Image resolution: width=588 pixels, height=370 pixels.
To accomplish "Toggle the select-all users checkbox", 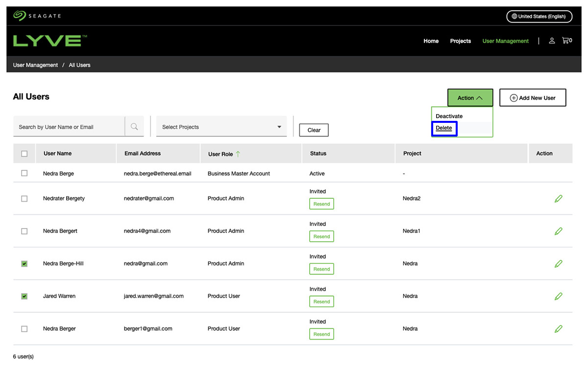I will coord(24,154).
